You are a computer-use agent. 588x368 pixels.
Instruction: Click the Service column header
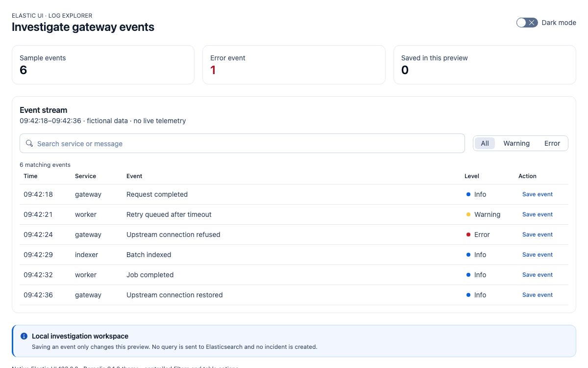pyautogui.click(x=85, y=176)
